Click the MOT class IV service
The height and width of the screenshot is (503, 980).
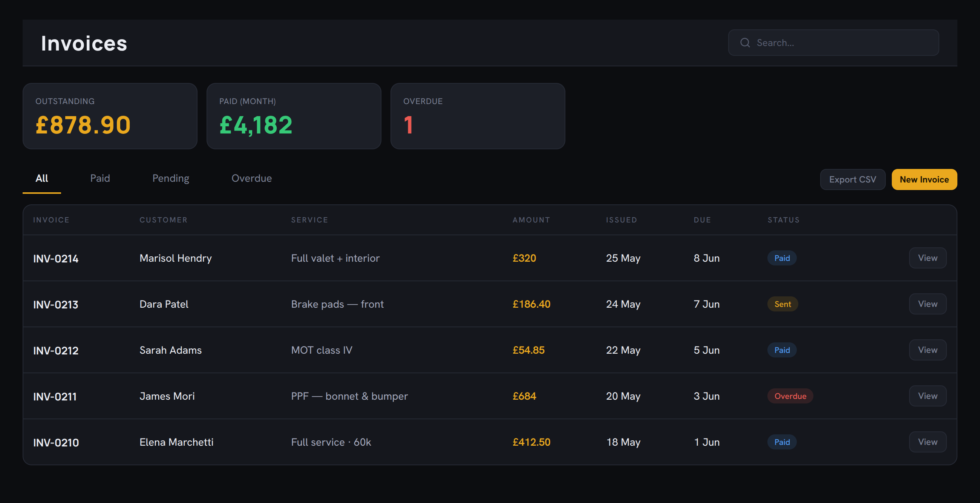[322, 350]
